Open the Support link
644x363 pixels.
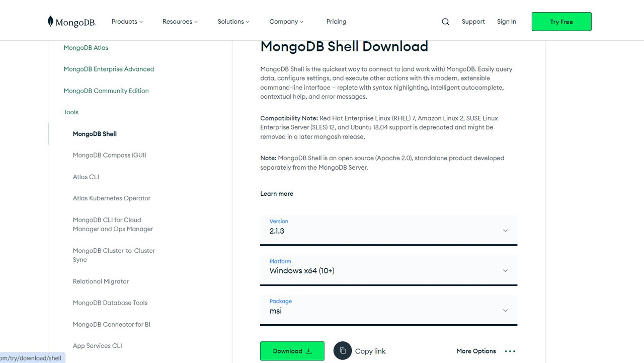[473, 22]
